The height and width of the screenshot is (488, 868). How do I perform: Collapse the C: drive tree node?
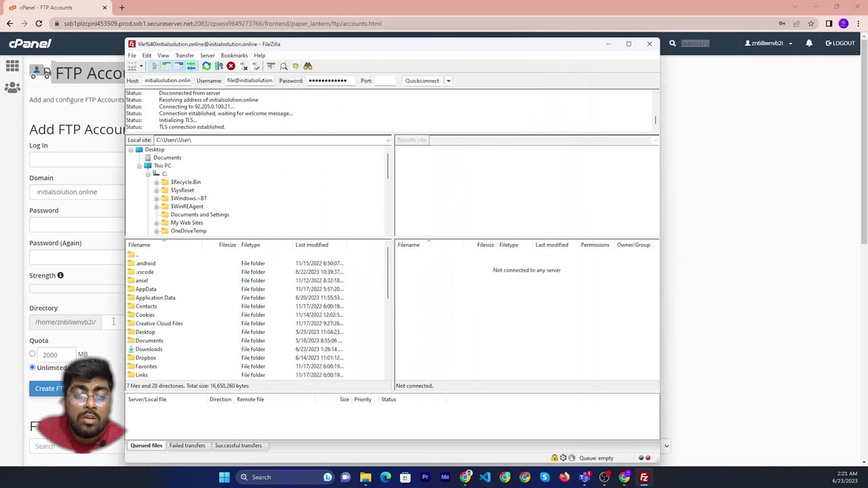pos(147,174)
